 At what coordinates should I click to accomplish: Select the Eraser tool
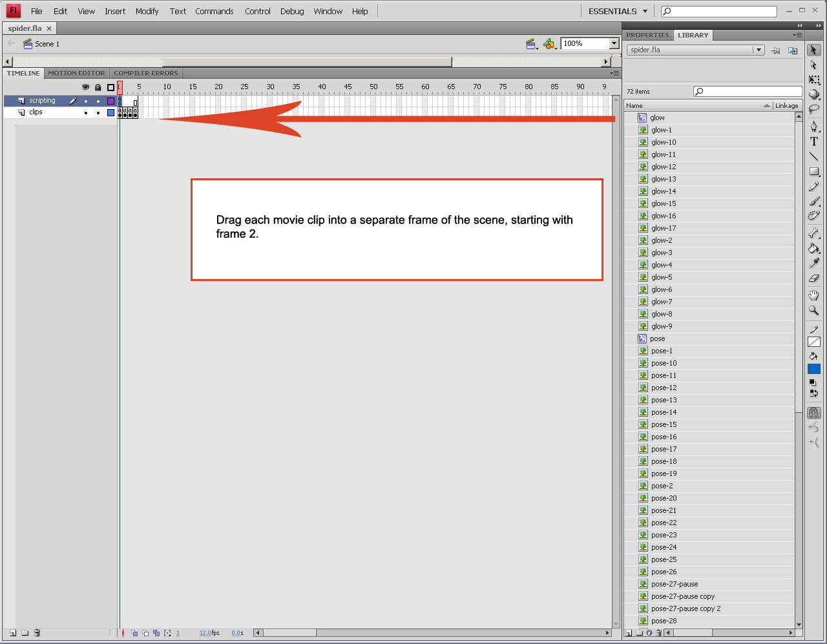tap(813, 278)
